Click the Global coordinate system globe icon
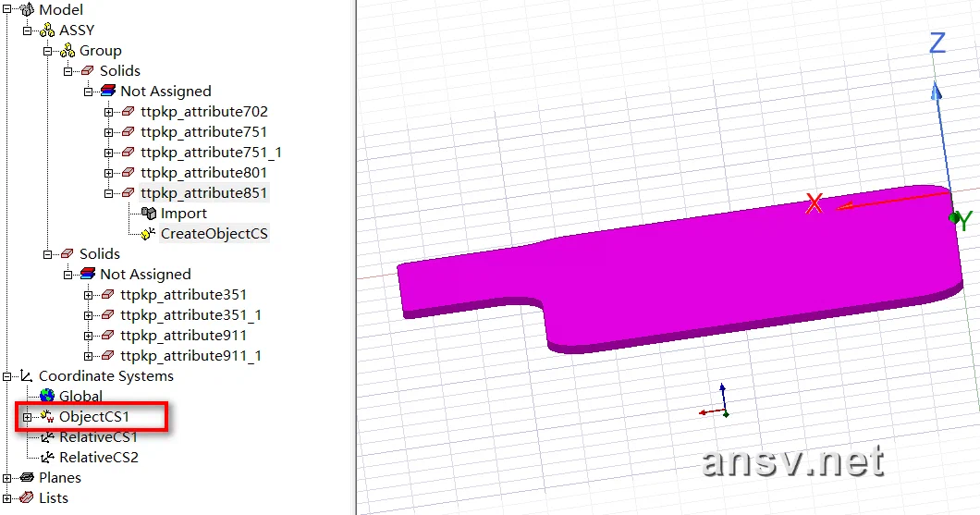The height and width of the screenshot is (515, 980). 47,396
